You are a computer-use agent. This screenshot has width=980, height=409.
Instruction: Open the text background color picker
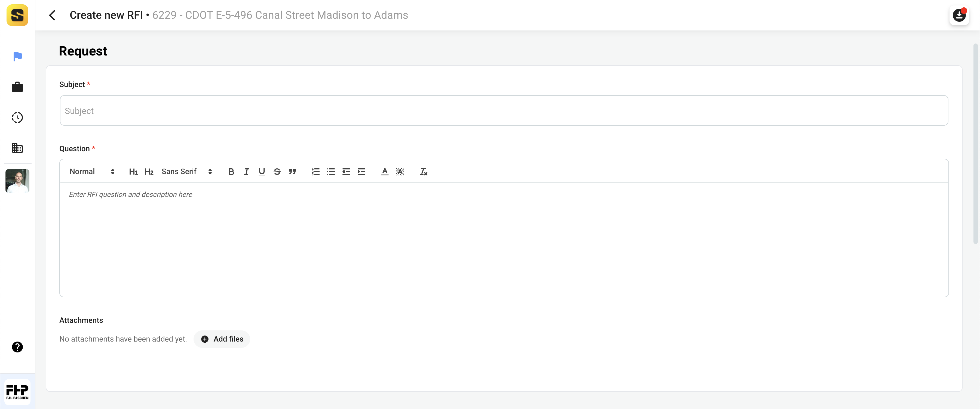click(x=400, y=171)
